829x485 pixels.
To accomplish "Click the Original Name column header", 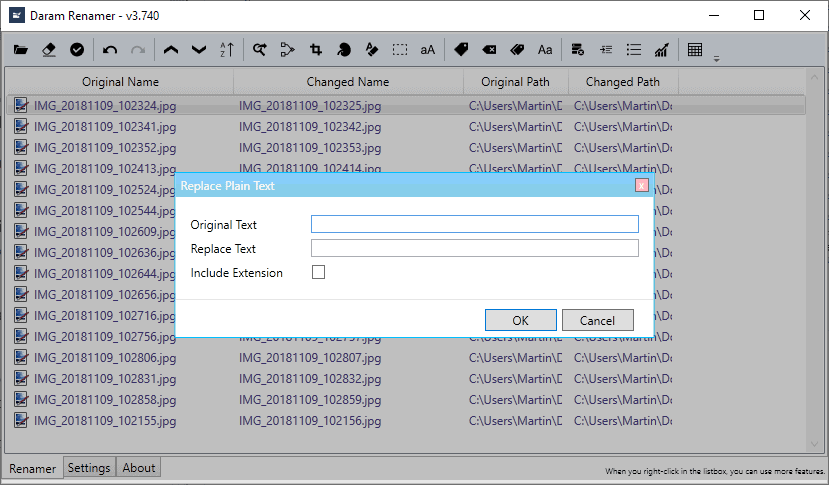I will tap(120, 82).
